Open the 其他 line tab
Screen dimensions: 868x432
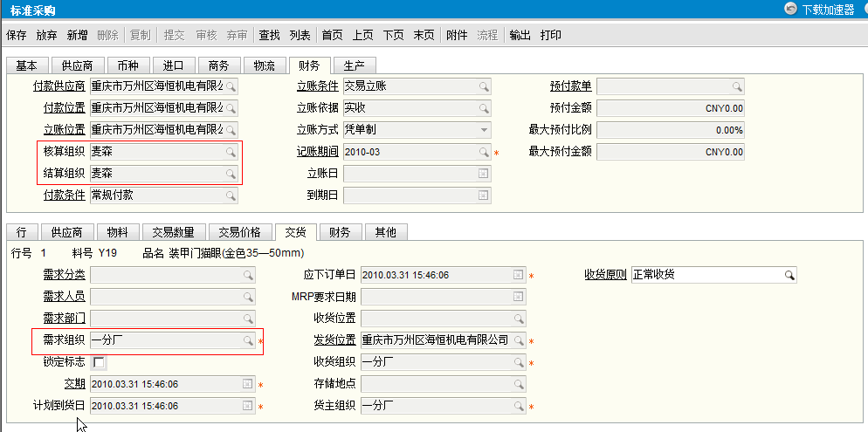coord(386,232)
